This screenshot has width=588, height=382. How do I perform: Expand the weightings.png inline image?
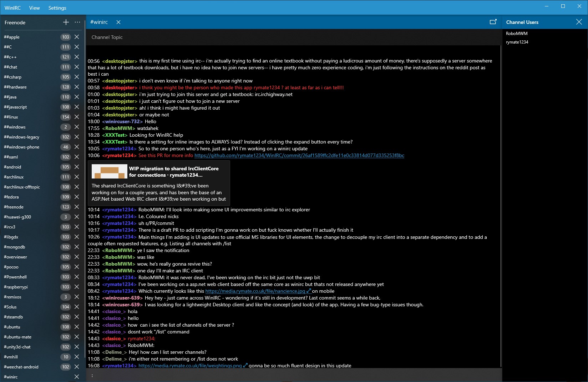245,366
